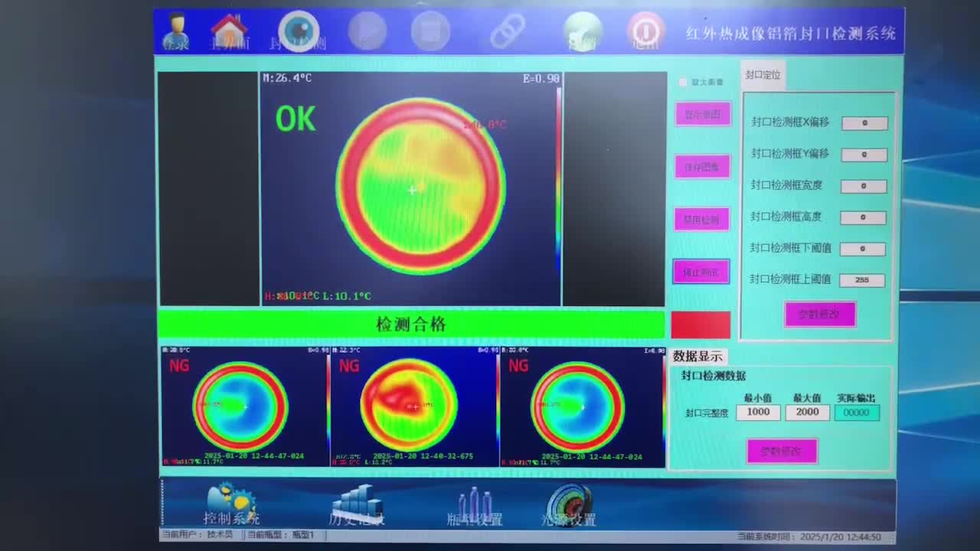Switch to the 封口定位 tab

(763, 75)
